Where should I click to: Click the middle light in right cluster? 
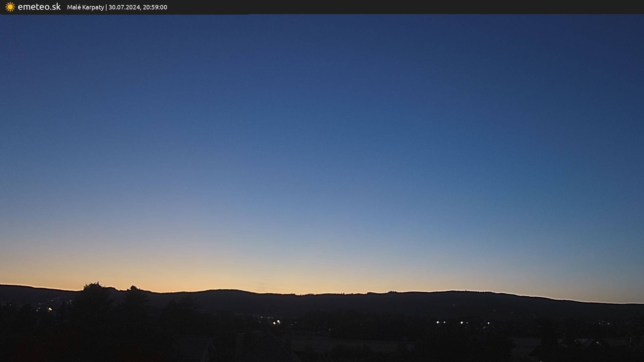point(462,323)
